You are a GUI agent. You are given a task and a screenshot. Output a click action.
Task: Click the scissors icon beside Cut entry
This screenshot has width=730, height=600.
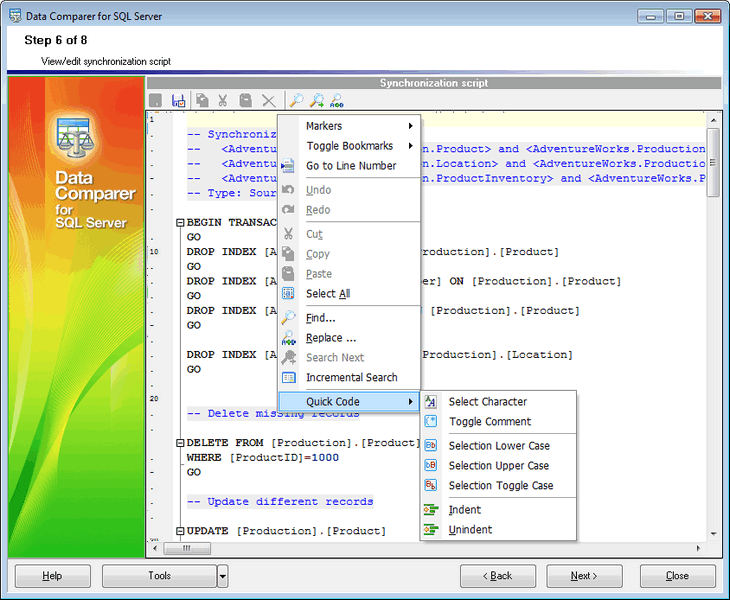pos(288,234)
